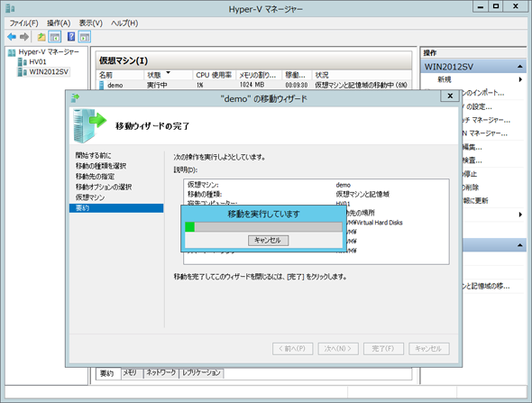The image size is (532, 403).
Task: Select the highlighted 要約 wizard step
Action: click(x=116, y=208)
